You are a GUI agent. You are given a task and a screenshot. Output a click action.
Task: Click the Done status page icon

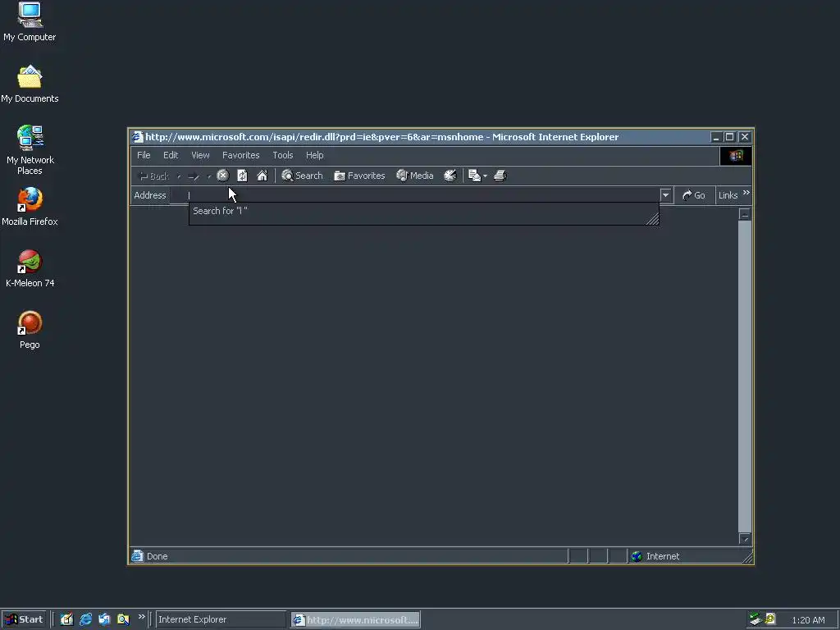(138, 556)
